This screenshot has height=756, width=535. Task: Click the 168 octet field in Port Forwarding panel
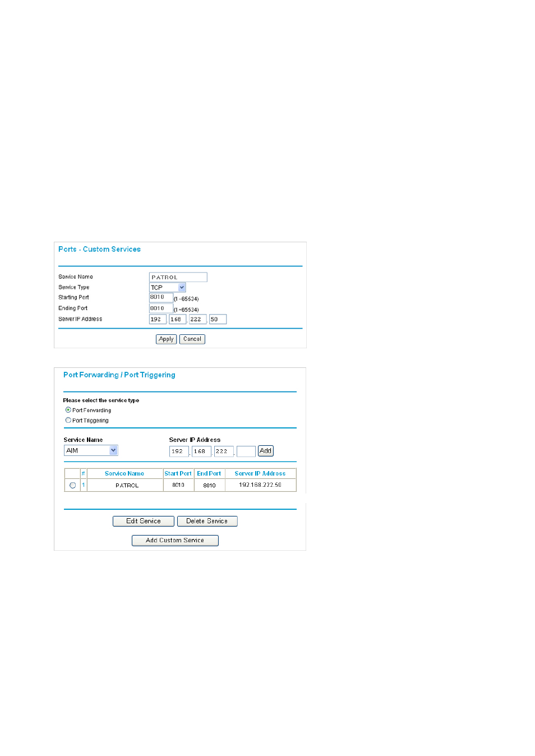[201, 451]
